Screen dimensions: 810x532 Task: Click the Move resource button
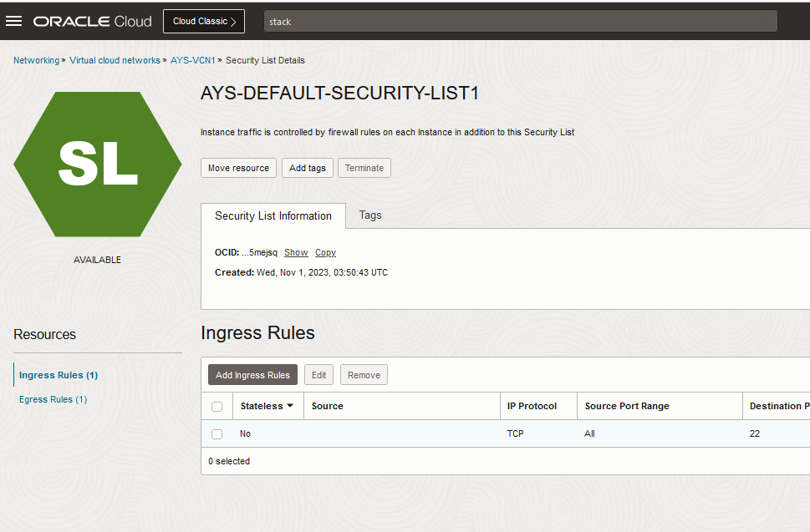239,168
